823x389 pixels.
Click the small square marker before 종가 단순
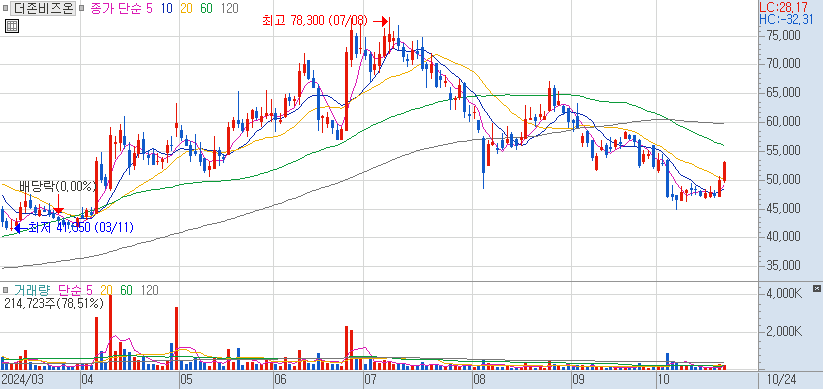(82, 8)
